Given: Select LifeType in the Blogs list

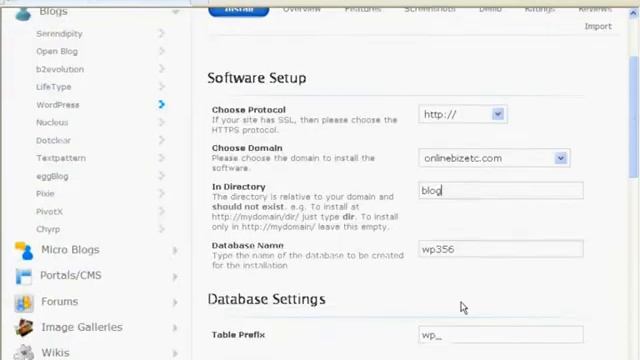Looking at the screenshot, I should [53, 87].
